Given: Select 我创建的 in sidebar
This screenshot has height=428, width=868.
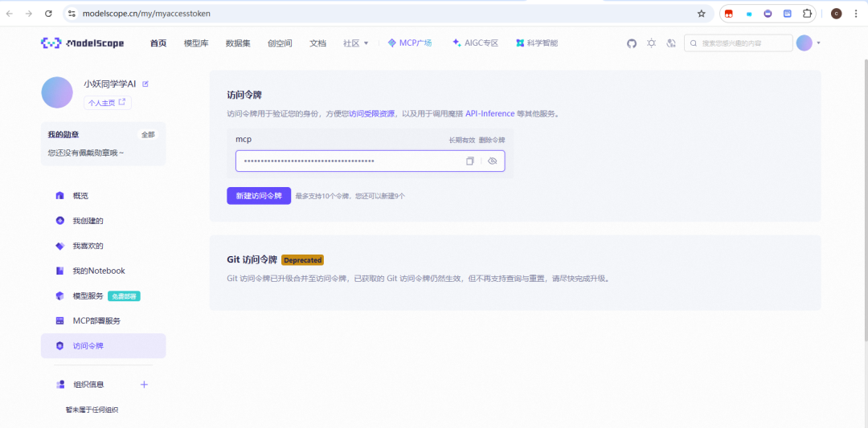Looking at the screenshot, I should (x=103, y=221).
